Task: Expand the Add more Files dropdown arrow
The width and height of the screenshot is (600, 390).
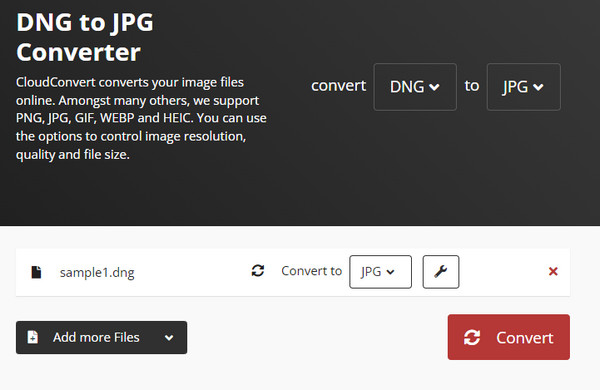Action: (x=169, y=338)
